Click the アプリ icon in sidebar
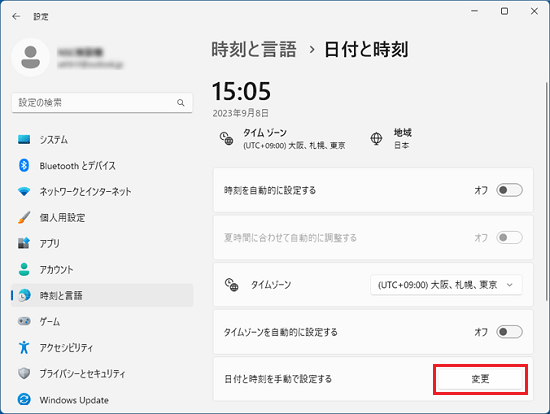 (24, 243)
